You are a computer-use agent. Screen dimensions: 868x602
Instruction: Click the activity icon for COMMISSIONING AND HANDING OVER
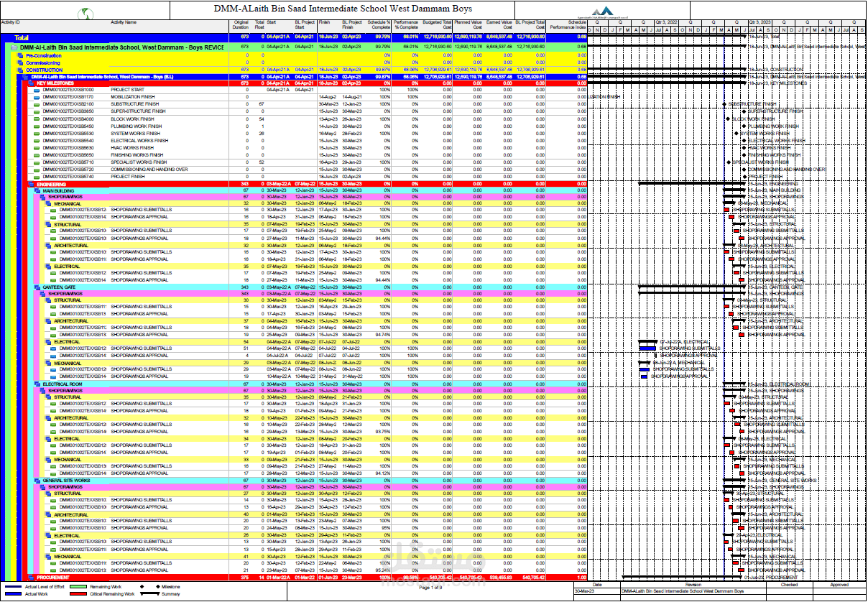pyautogui.click(x=37, y=170)
